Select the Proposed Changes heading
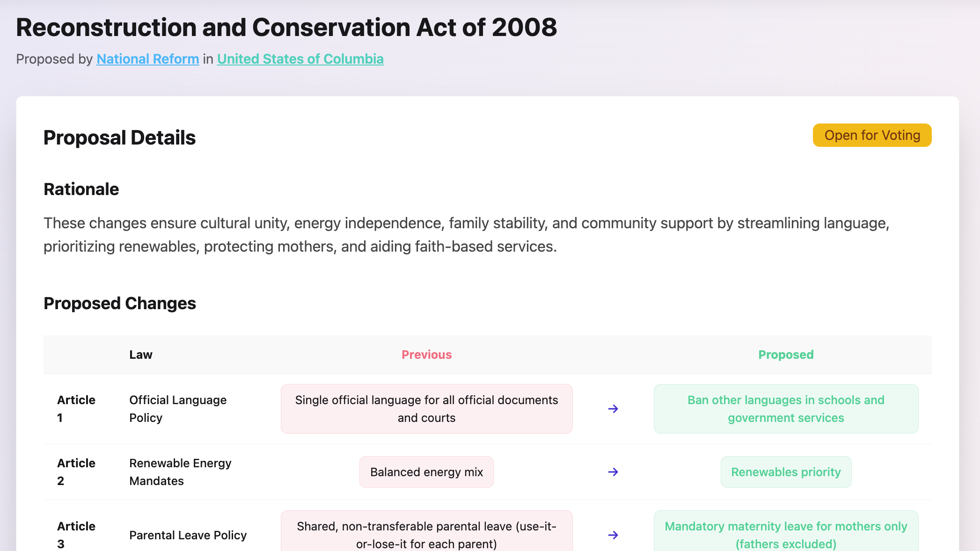 coord(120,303)
